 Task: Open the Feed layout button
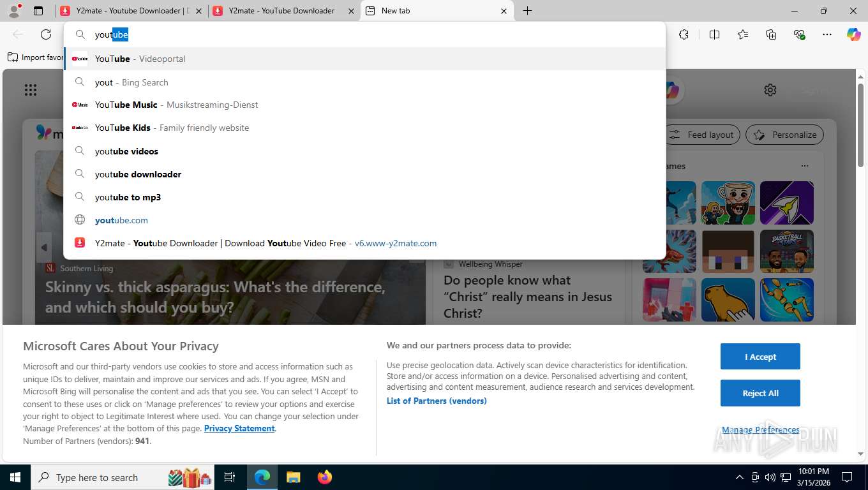tap(703, 135)
